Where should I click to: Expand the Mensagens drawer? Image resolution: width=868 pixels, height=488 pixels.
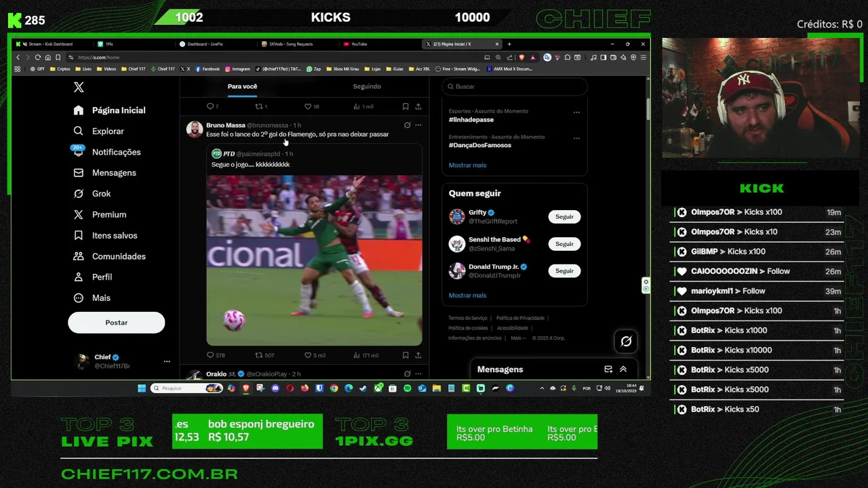tap(623, 369)
